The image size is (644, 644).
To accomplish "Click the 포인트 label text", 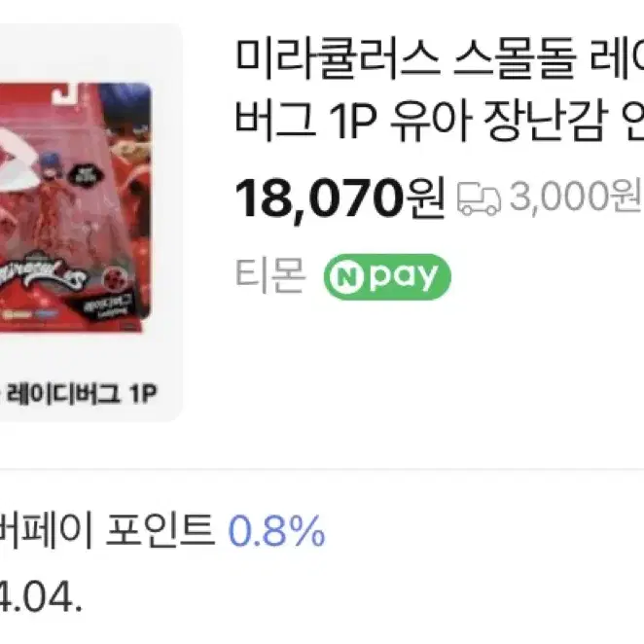I will (x=161, y=530).
